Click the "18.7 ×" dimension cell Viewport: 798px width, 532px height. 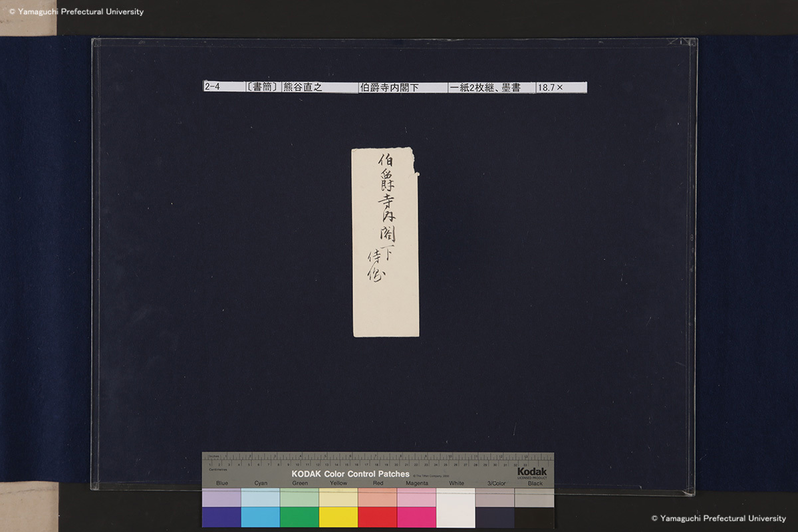561,87
